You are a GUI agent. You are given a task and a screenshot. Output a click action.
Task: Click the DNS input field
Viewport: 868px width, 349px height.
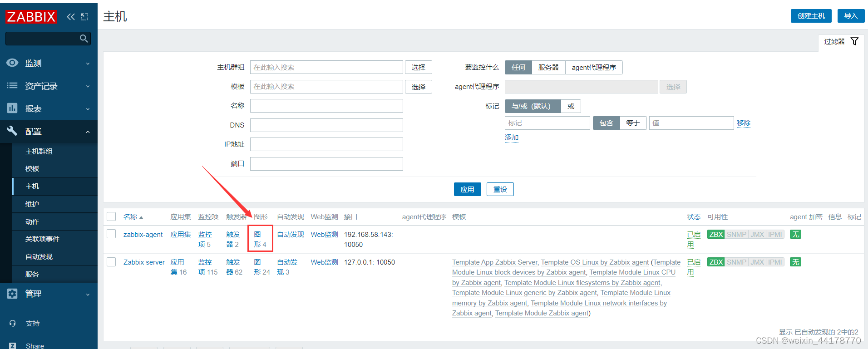point(326,125)
